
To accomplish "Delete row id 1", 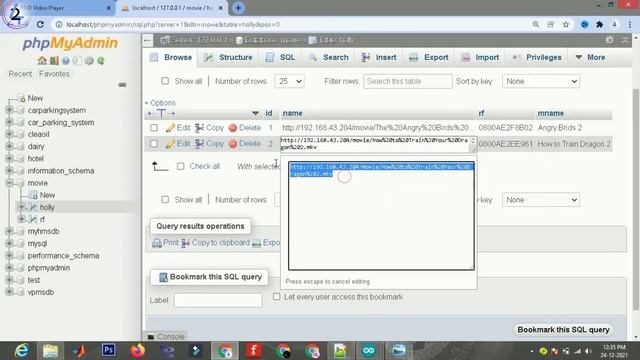I will [245, 128].
